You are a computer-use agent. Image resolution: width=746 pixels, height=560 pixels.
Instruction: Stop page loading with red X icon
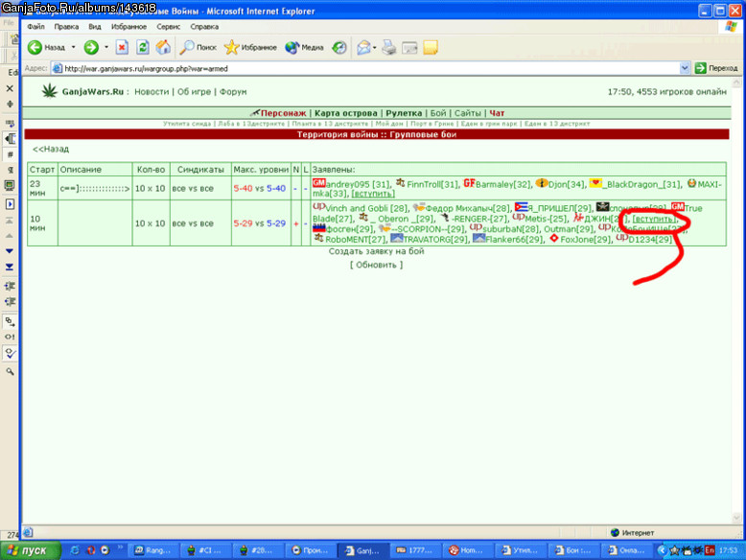click(122, 47)
